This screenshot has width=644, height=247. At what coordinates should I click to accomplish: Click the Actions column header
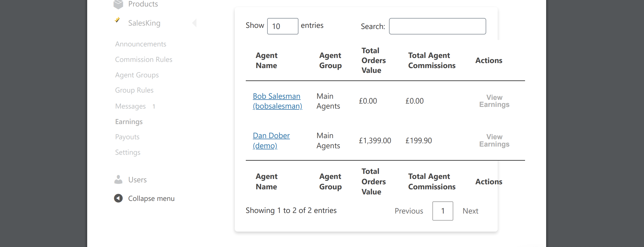pos(489,60)
